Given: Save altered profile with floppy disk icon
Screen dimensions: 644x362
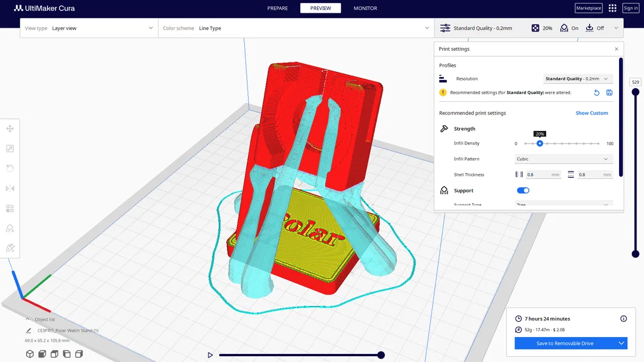Looking at the screenshot, I should click(609, 93).
